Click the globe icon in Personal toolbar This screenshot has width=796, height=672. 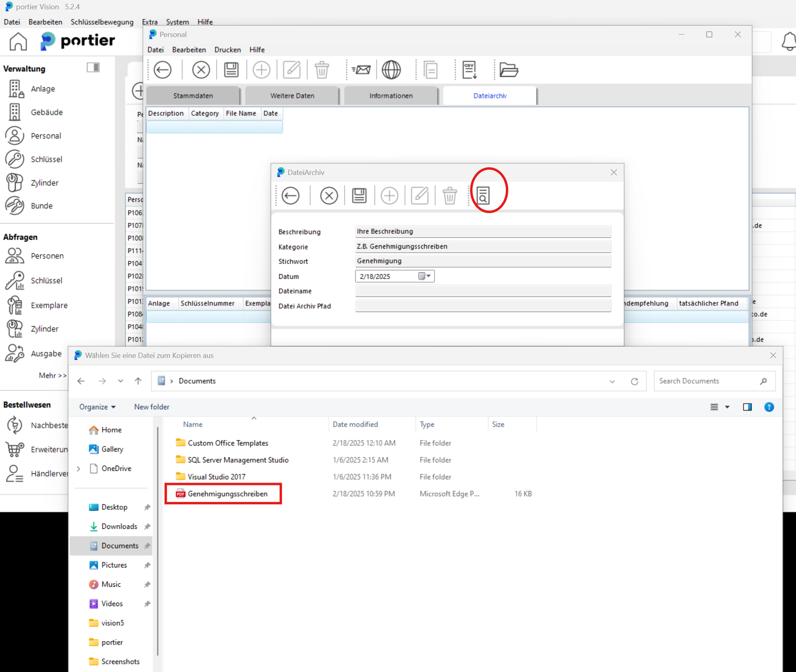391,70
